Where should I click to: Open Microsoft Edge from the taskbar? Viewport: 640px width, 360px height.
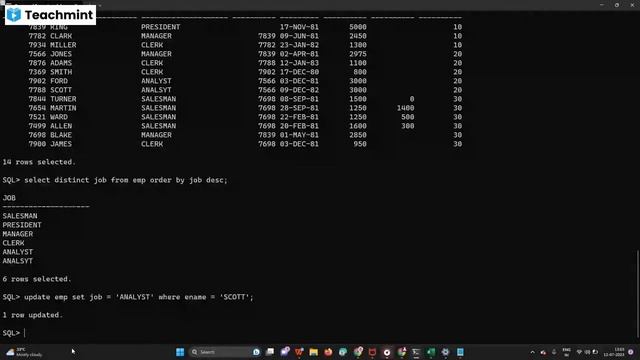point(343,352)
